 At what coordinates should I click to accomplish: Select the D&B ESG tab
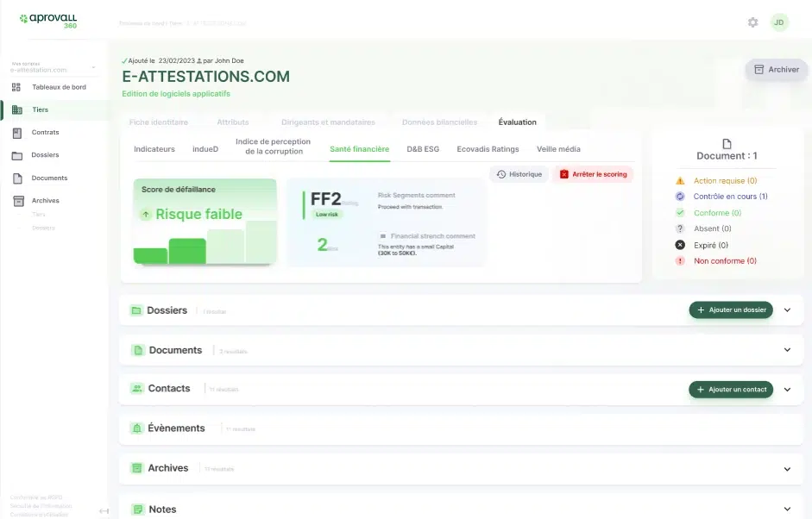coord(423,149)
